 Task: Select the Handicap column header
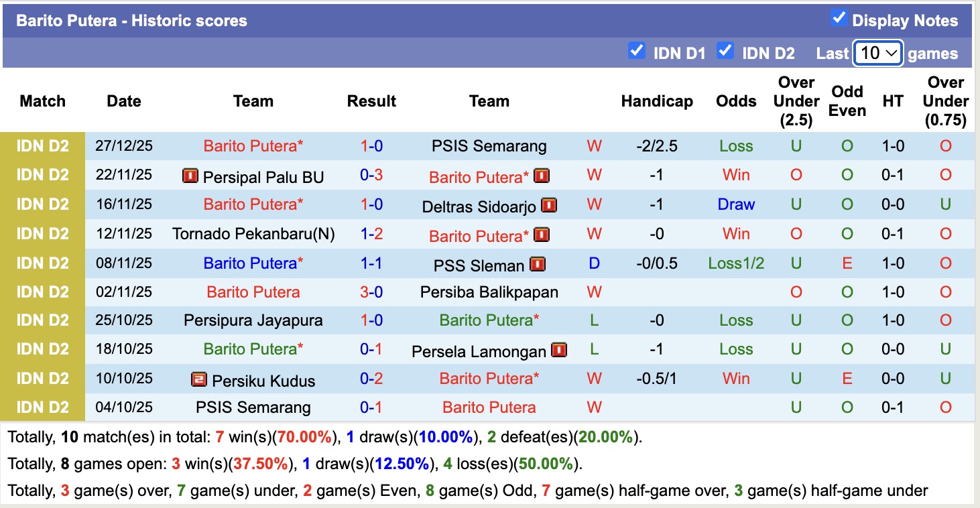(657, 101)
